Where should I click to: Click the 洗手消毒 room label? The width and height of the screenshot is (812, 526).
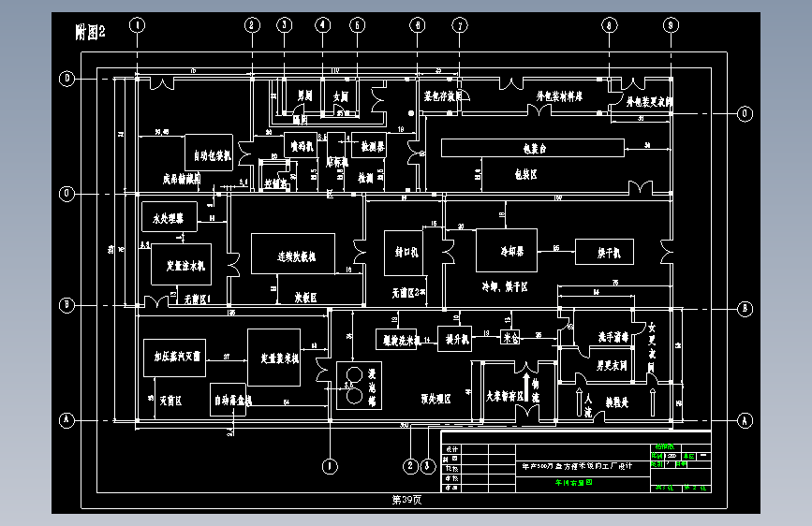coord(613,338)
